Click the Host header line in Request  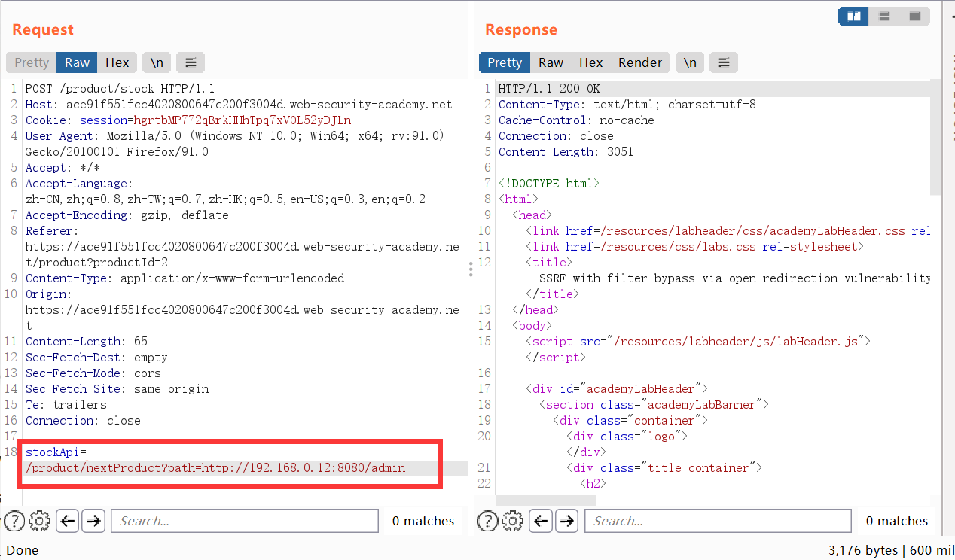click(x=239, y=105)
